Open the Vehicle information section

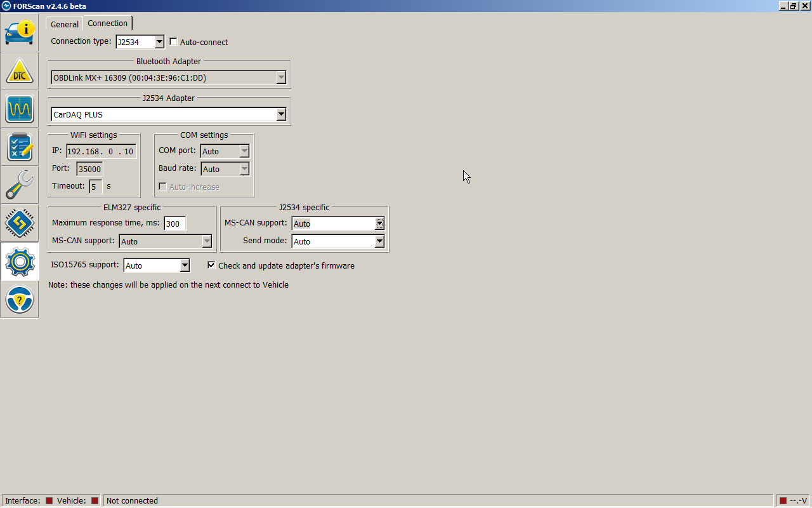tap(20, 32)
